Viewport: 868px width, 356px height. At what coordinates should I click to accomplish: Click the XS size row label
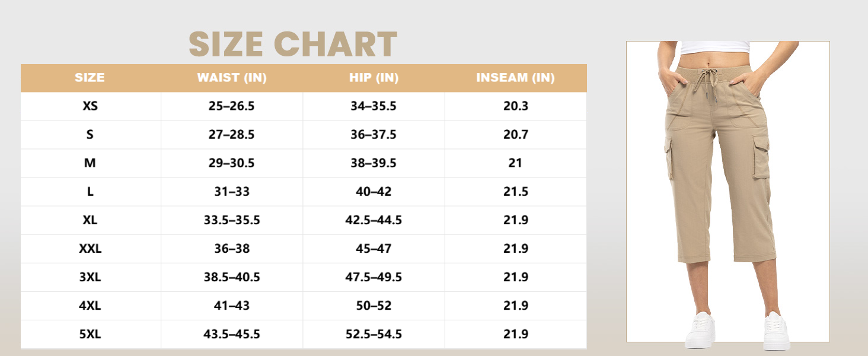pyautogui.click(x=90, y=106)
